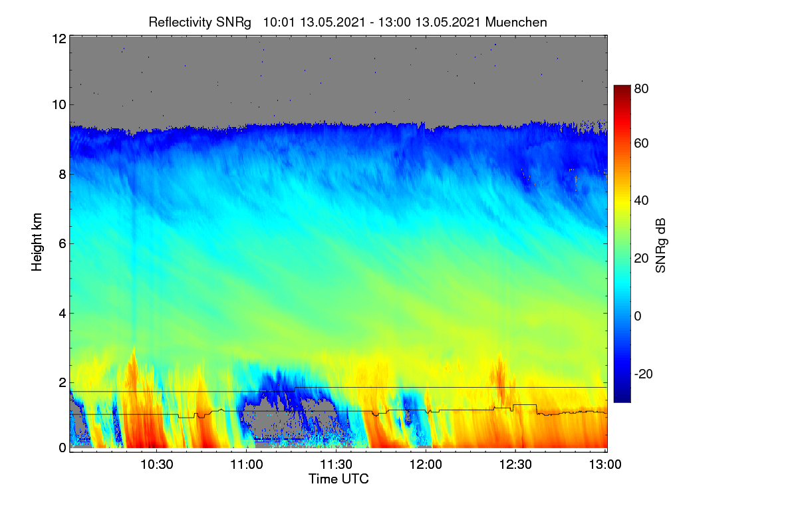Click the 'Height km' axis label
The width and height of the screenshot is (798, 532).
(x=37, y=243)
